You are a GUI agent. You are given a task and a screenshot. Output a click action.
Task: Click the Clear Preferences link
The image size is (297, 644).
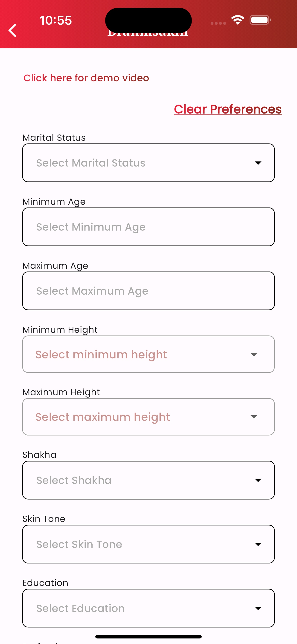(228, 109)
